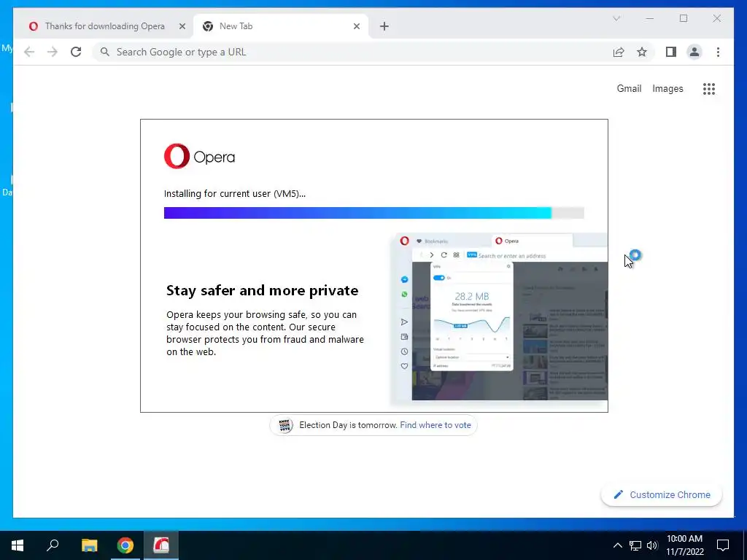This screenshot has width=747, height=560.
Task: Open the taskbar clock and date
Action: (x=684, y=545)
